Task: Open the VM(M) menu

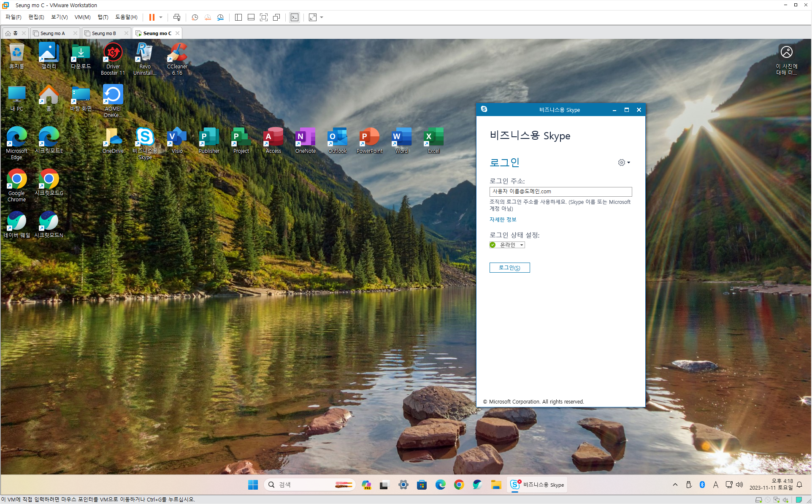Action: (82, 17)
